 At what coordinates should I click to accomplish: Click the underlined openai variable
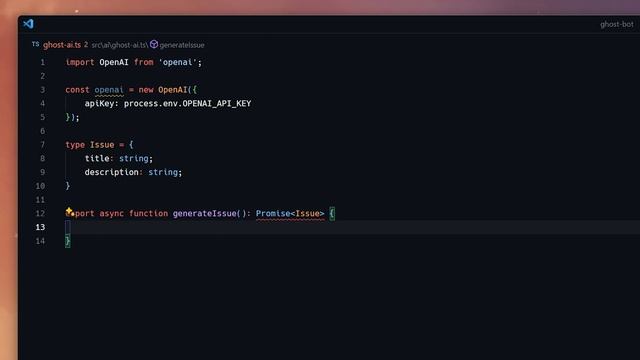coord(109,90)
